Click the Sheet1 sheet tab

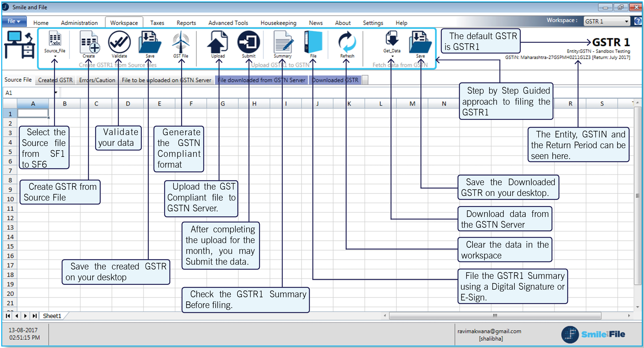tap(52, 316)
